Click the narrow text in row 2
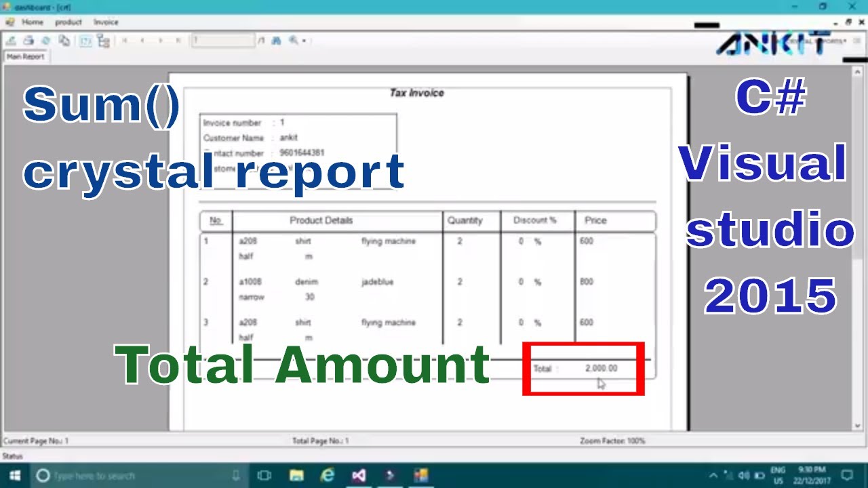 [x=252, y=297]
